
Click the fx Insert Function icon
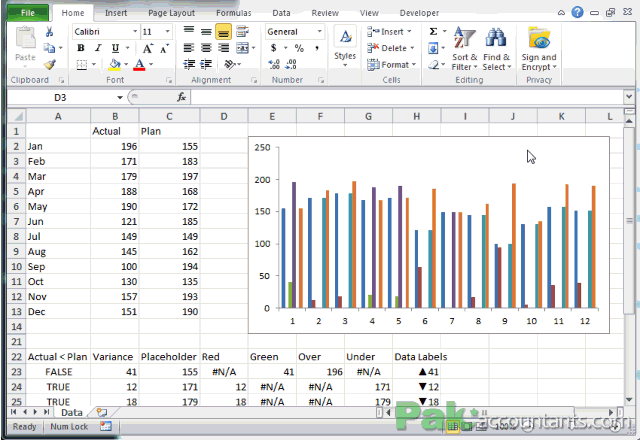pyautogui.click(x=181, y=97)
